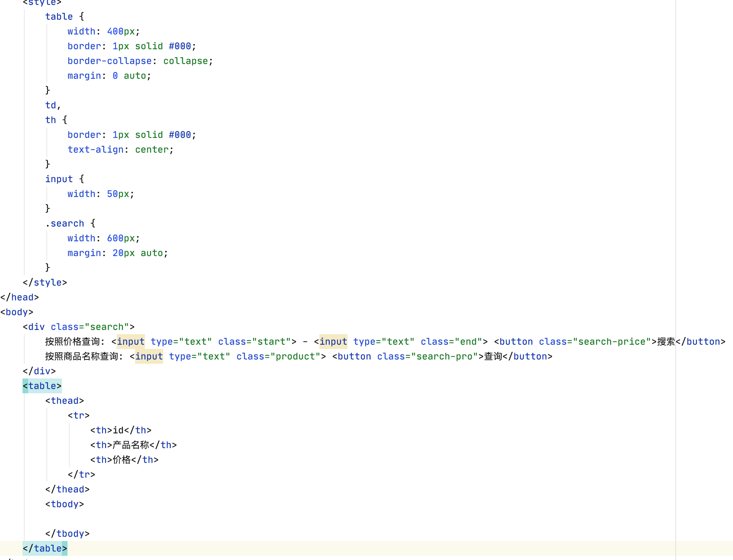
Task: Click the 'th {' selector line
Action: [x=56, y=120]
